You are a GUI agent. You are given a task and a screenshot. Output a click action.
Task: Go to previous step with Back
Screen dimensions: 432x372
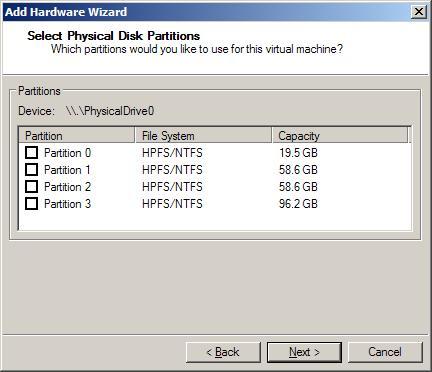click(223, 352)
